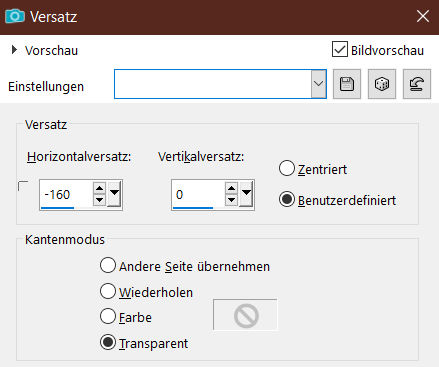Increase the Horizontalversatz value with the up arrow
439x367 pixels.
pos(99,188)
